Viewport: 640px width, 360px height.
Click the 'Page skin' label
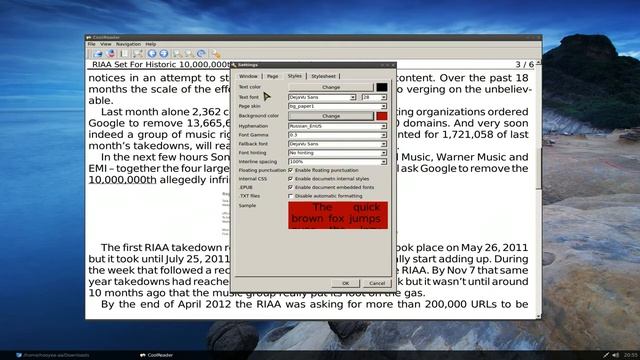tap(249, 106)
